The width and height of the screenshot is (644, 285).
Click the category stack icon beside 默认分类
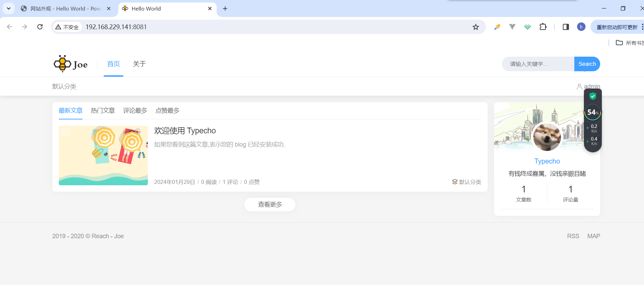click(455, 182)
